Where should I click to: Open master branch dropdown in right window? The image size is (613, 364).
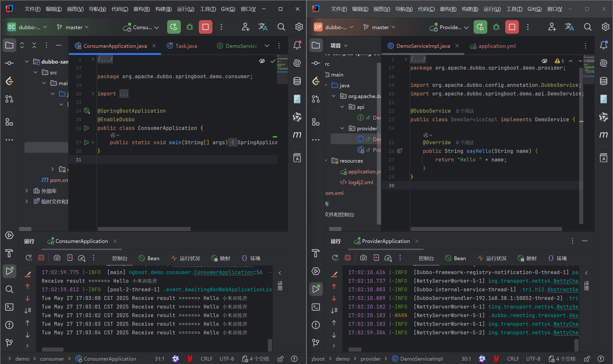pos(380,27)
